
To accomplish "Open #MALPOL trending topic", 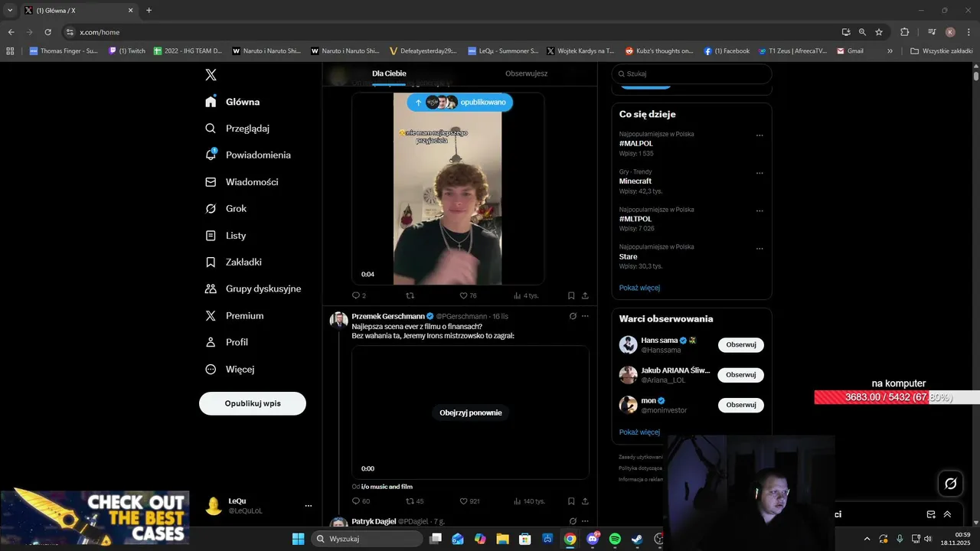I will click(x=635, y=143).
